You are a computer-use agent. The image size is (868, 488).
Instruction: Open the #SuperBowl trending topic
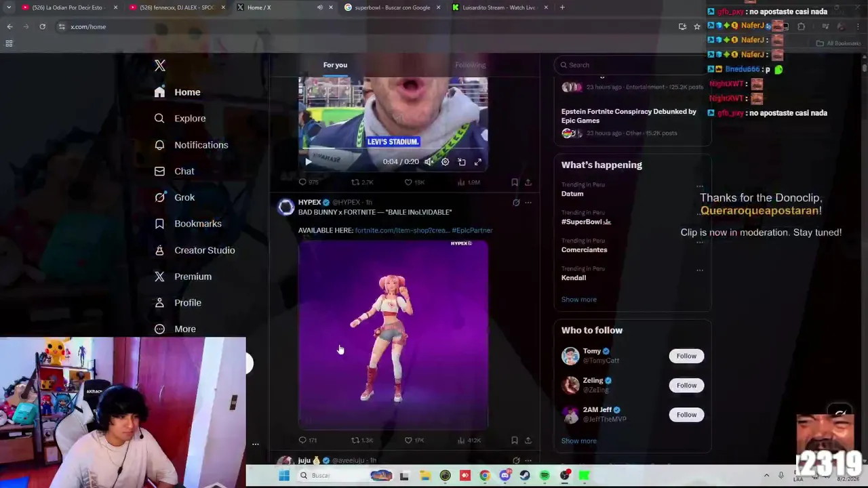586,222
